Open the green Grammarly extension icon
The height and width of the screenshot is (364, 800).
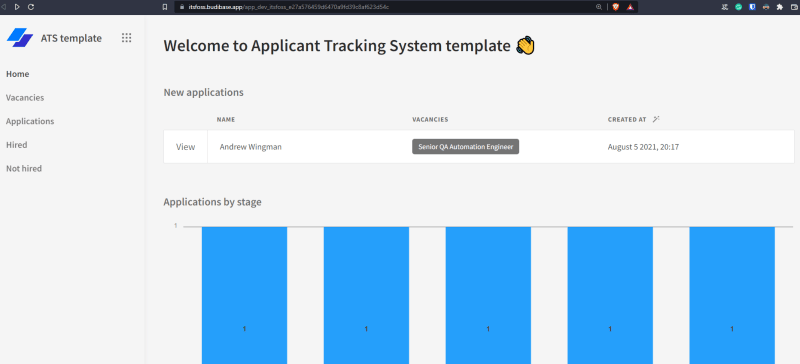coord(738,7)
